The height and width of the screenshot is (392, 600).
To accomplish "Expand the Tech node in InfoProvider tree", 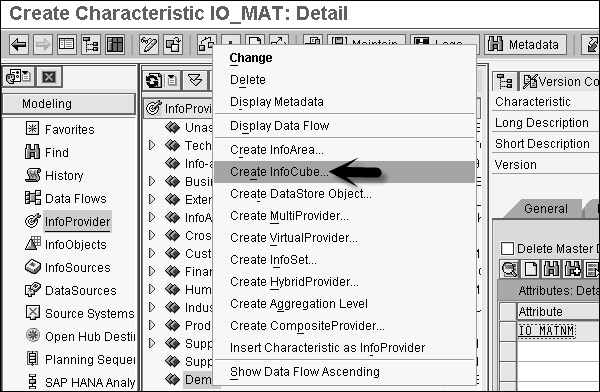I will (152, 145).
